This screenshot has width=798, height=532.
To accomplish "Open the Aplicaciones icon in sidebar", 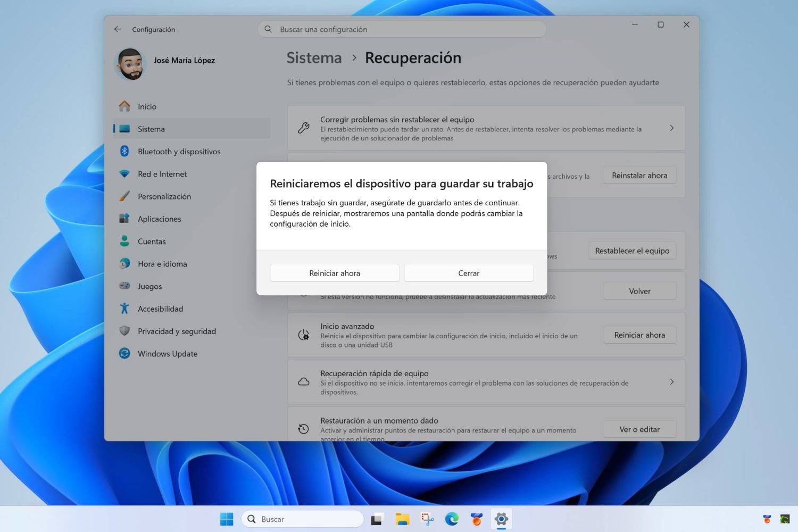I will (124, 219).
